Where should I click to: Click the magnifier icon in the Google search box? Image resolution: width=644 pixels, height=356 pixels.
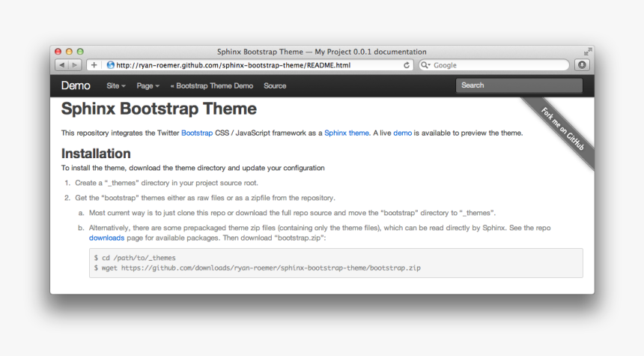425,65
